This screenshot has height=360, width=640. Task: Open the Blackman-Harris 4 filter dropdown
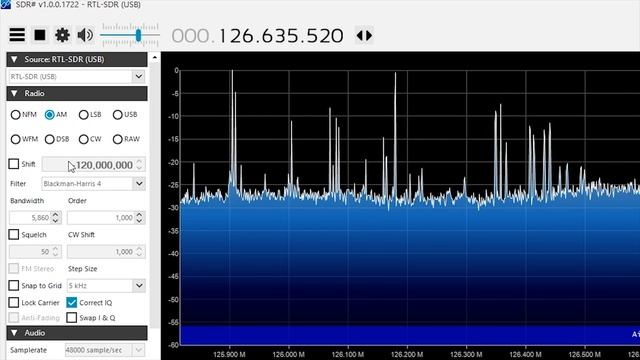tap(139, 184)
